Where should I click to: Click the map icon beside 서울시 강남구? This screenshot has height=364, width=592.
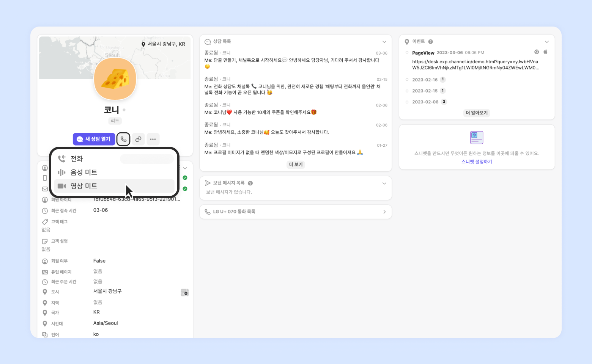(185, 292)
